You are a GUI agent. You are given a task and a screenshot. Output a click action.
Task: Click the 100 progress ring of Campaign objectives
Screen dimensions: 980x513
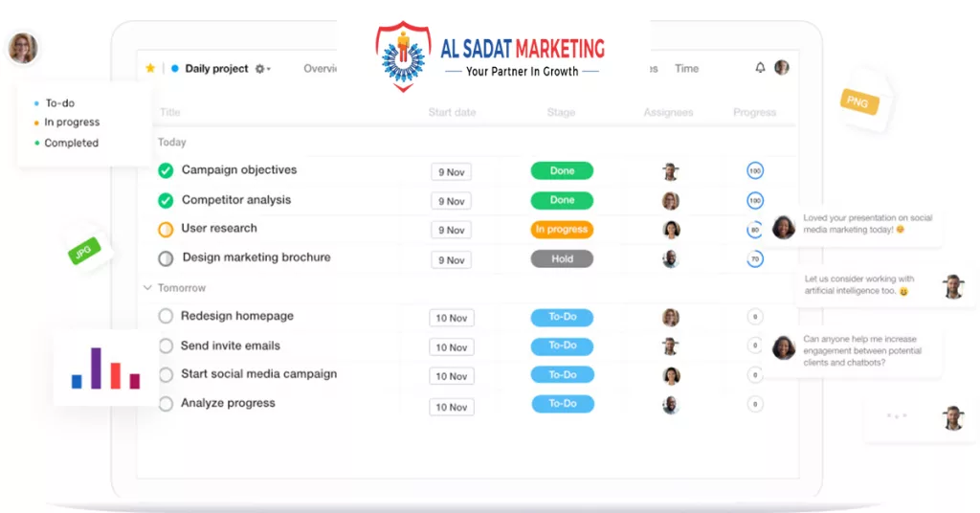(x=755, y=170)
